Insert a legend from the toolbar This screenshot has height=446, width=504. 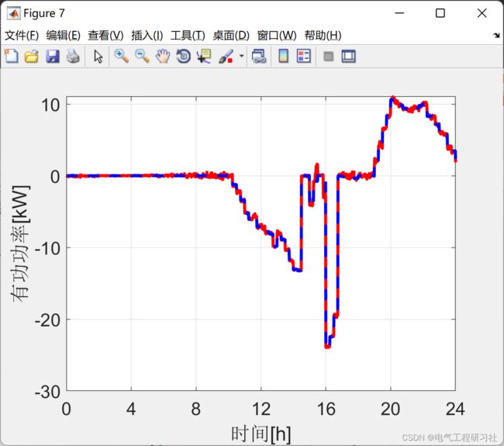[x=304, y=57]
